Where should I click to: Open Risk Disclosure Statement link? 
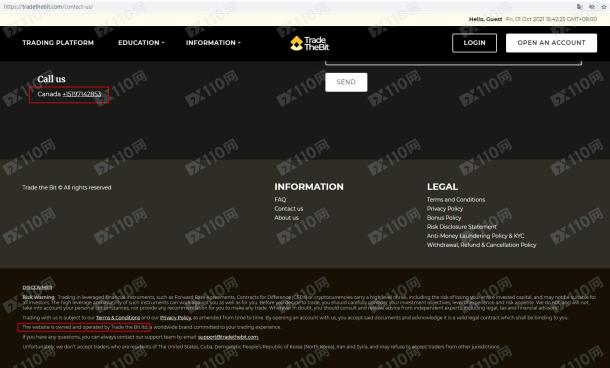tap(462, 227)
